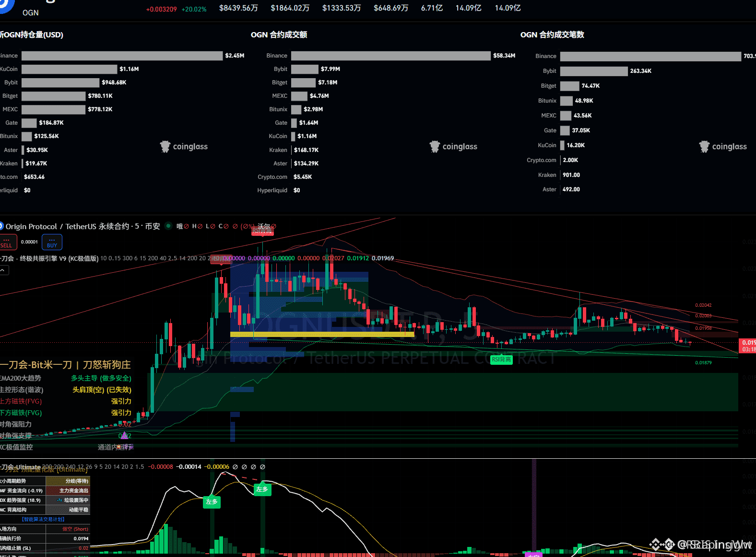Click the +0.003209 price change value

[x=162, y=9]
